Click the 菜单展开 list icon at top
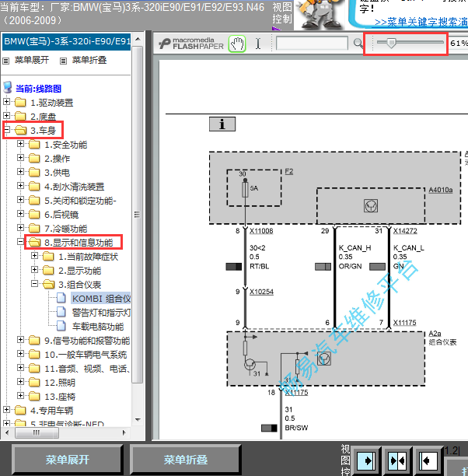Screen dimensions: 468x476 [x=5, y=61]
